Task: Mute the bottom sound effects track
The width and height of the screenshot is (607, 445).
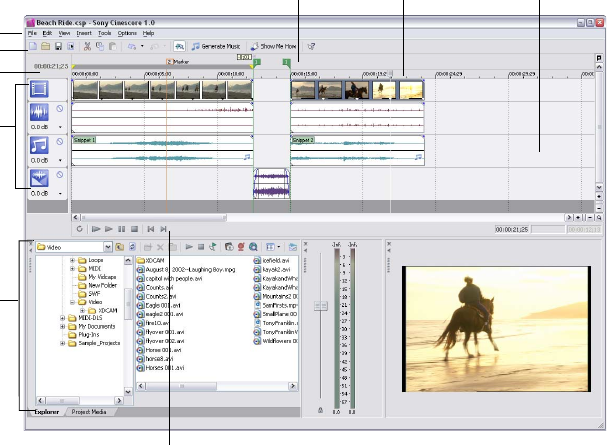Action: click(59, 174)
